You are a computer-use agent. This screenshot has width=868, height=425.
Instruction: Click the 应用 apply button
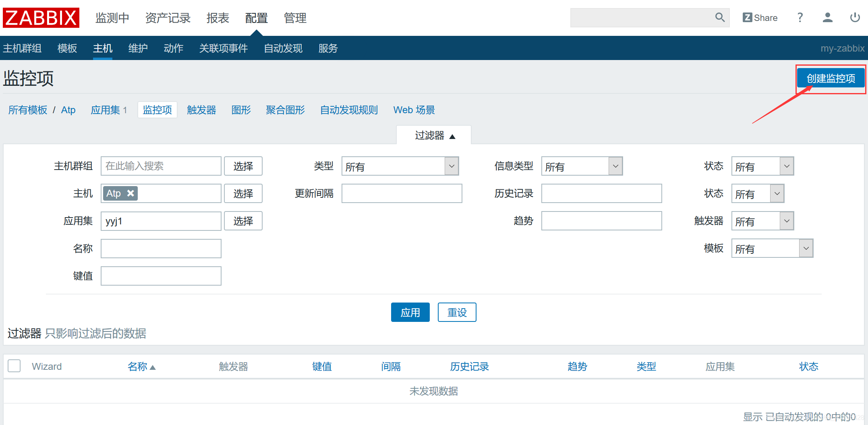[x=410, y=312]
